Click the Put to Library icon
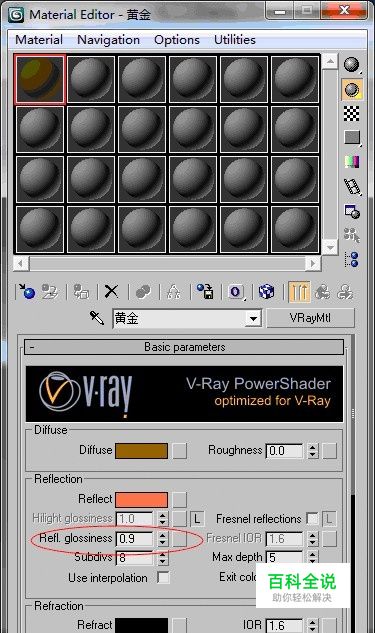375x633 pixels. (x=205, y=291)
